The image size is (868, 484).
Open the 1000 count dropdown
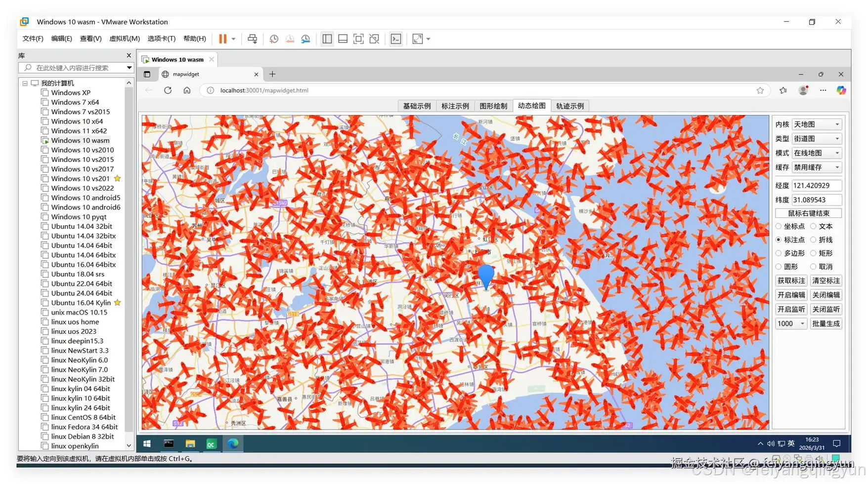[791, 323]
